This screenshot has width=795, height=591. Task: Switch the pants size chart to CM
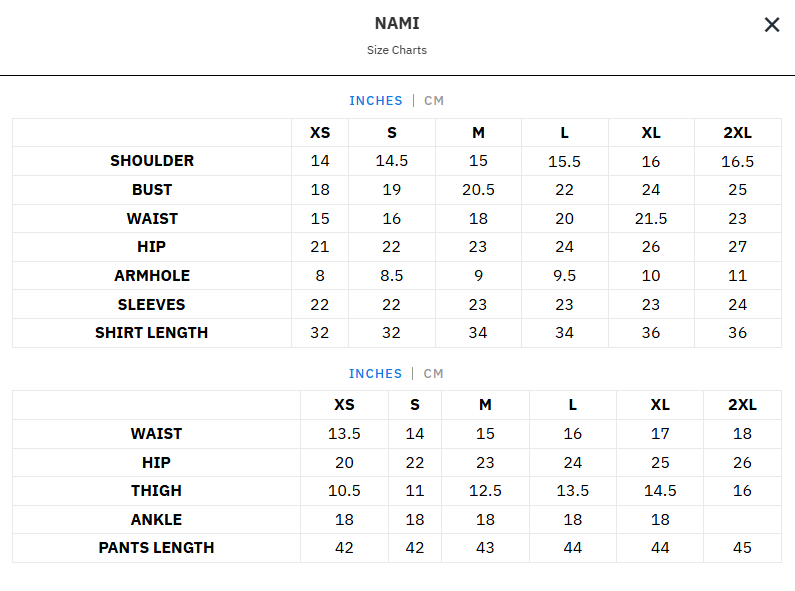[433, 374]
